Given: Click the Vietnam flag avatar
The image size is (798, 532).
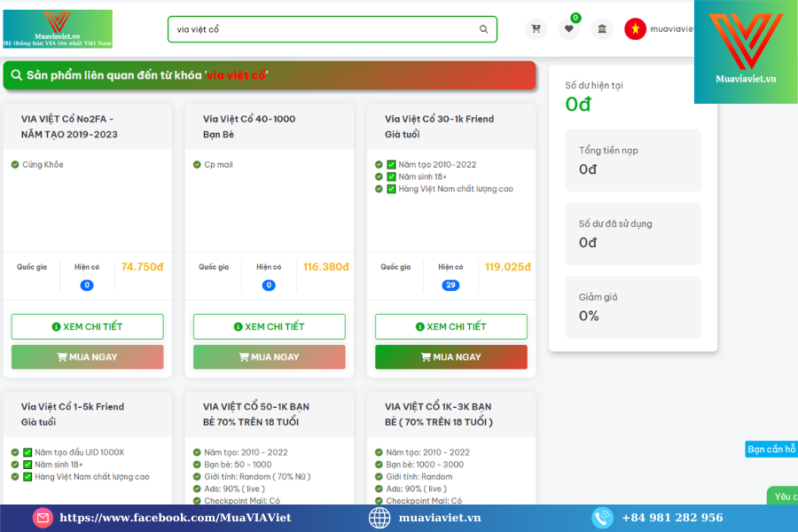Looking at the screenshot, I should coord(635,29).
